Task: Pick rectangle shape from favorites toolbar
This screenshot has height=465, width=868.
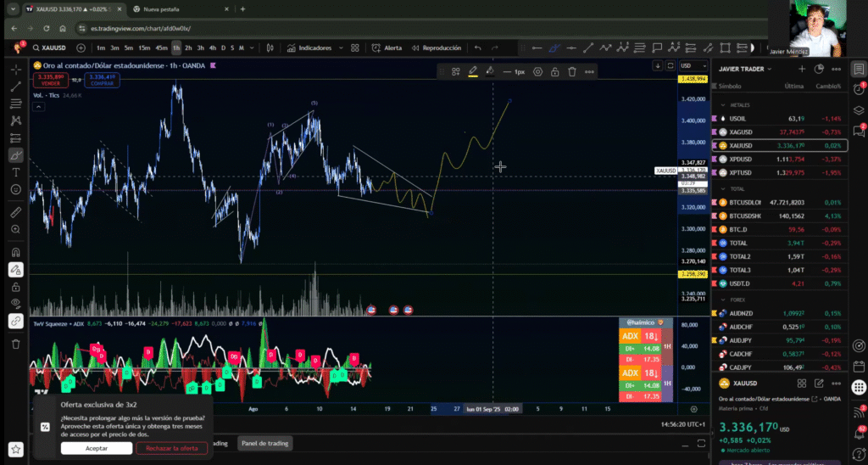Action: 726,48
